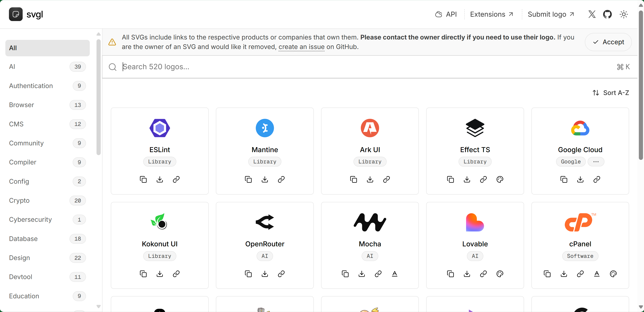
Task: Select the Education category
Action: (47, 296)
